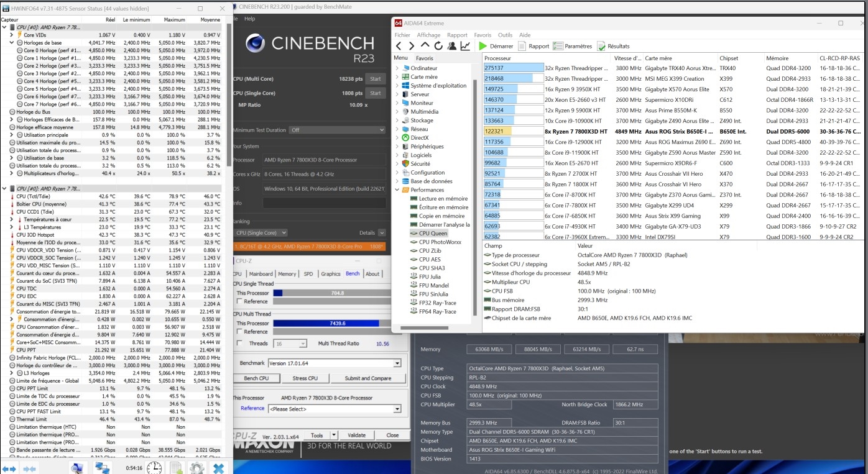Click the HWiNFO log file export icon
Viewport: 868px width, 474px height.
pos(176,468)
